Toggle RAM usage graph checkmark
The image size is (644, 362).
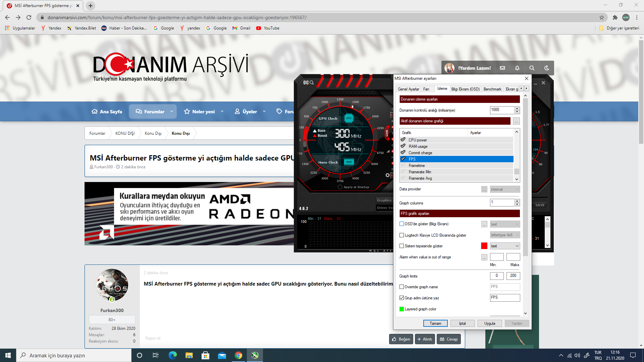click(x=403, y=146)
